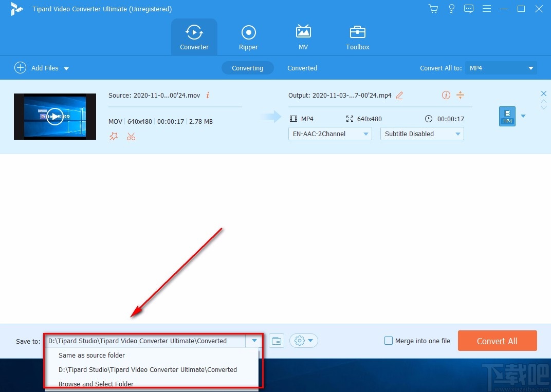
Task: Expand the arrow beside MP4 format icon
Action: pos(523,116)
